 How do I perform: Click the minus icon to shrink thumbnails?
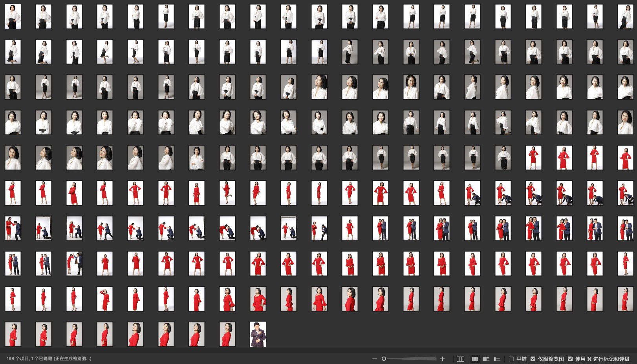[x=374, y=359]
